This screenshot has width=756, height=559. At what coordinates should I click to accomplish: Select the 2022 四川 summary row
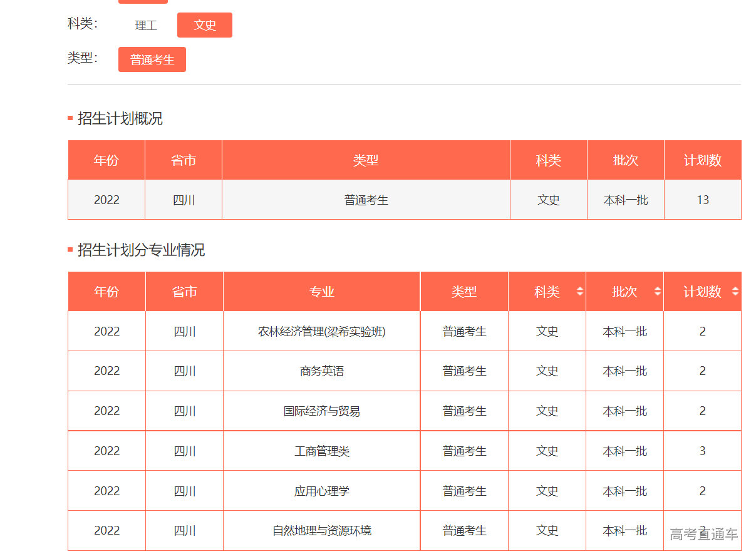pos(366,199)
